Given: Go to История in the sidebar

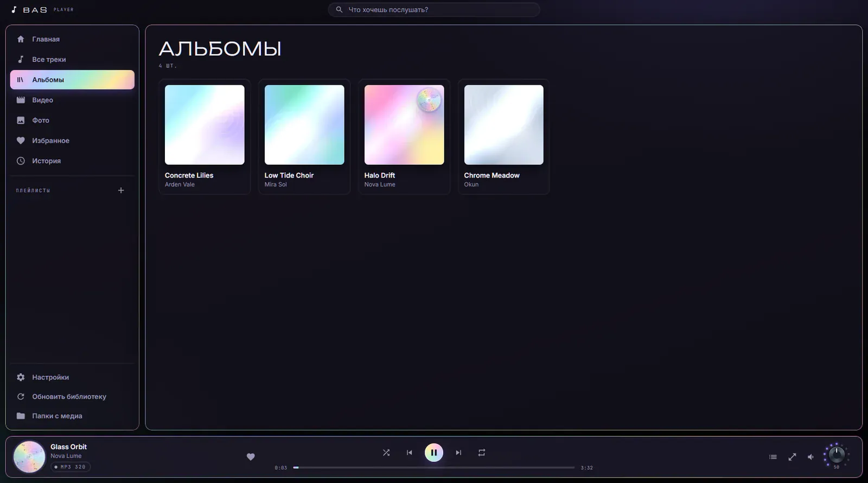Looking at the screenshot, I should 72,161.
